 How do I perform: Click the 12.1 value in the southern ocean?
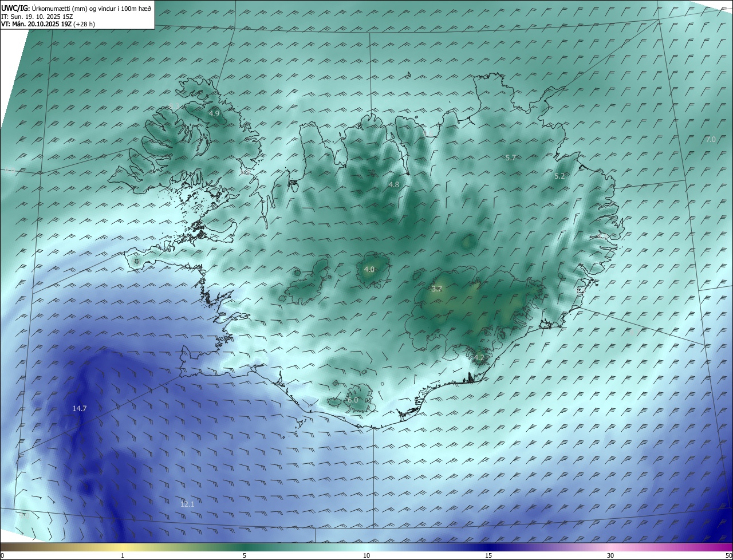[x=187, y=504]
